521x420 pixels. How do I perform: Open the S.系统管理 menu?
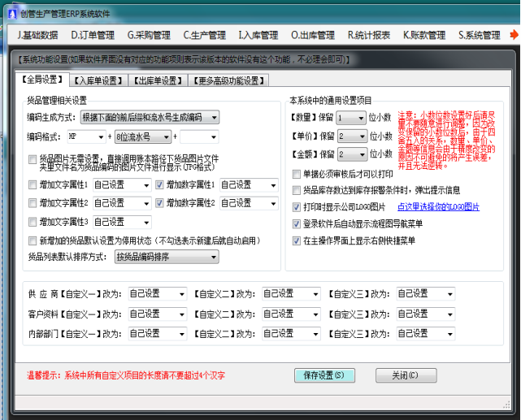coord(479,36)
